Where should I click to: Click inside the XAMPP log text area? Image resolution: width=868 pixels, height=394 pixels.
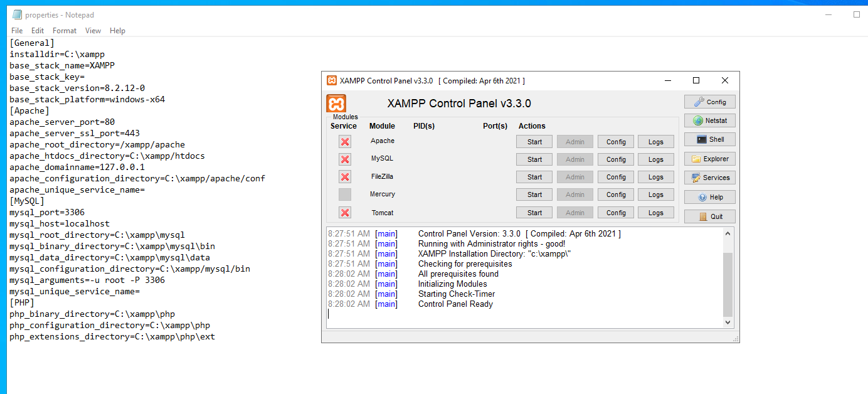coord(524,277)
